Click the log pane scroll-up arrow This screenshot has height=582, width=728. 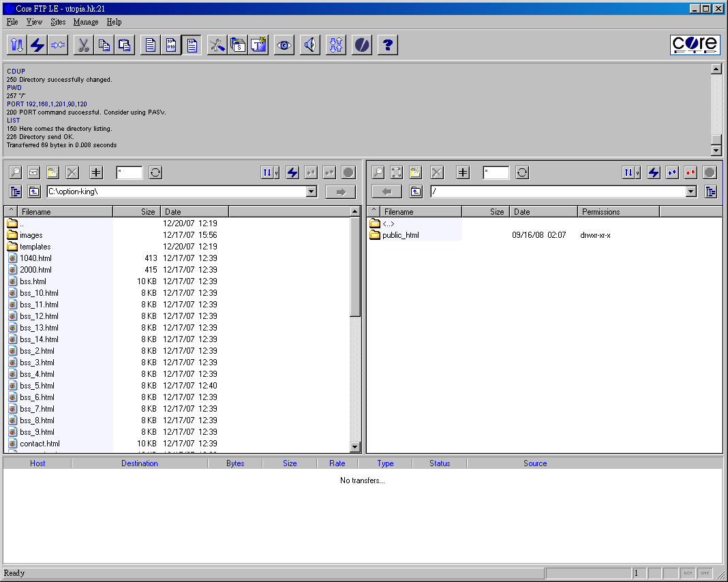[x=716, y=69]
